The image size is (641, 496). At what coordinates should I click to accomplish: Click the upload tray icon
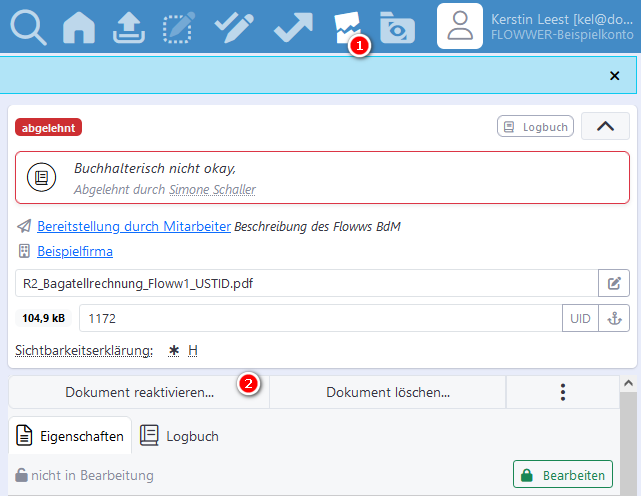coord(130,27)
